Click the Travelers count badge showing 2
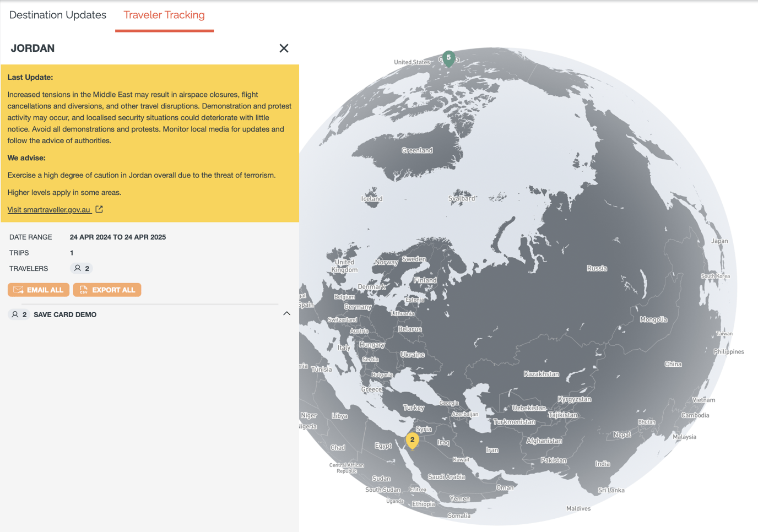This screenshot has width=758, height=532. 82,268
